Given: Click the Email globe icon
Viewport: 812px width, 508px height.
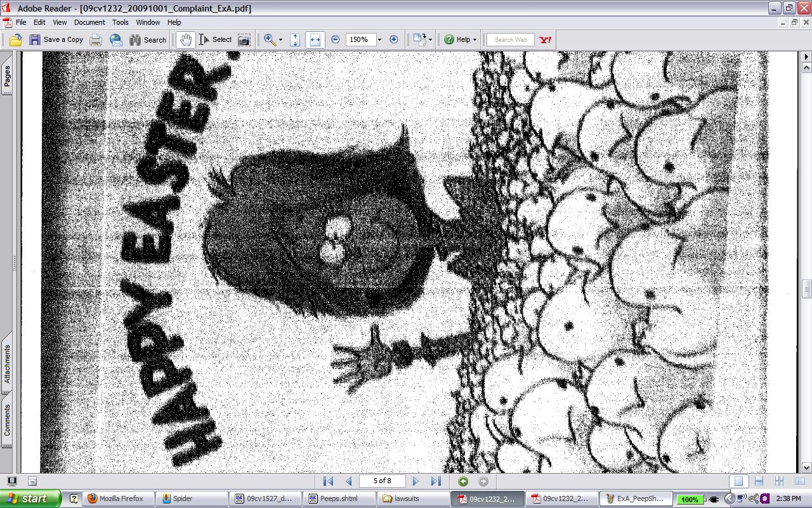Looking at the screenshot, I should click(x=116, y=39).
